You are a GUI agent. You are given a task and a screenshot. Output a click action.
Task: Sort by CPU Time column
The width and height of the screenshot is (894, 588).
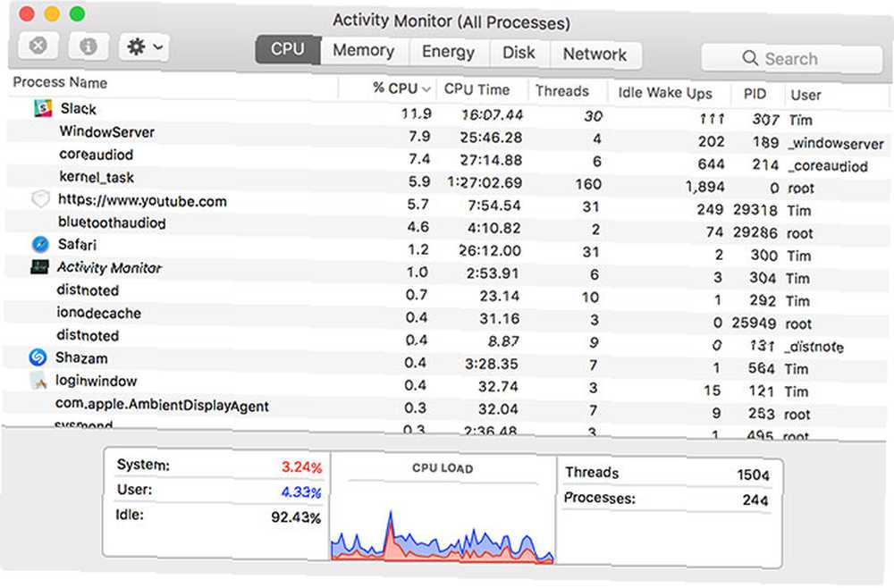click(x=477, y=89)
